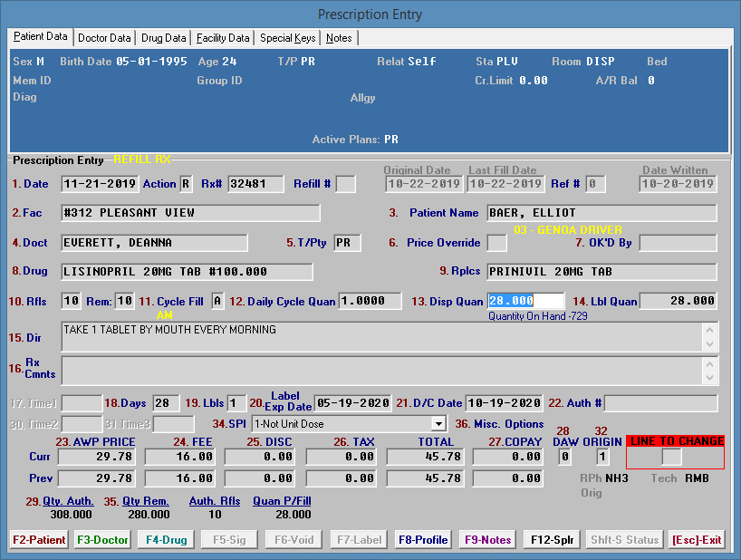Select the Facility Data tab
The height and width of the screenshot is (560, 741).
click(223, 38)
